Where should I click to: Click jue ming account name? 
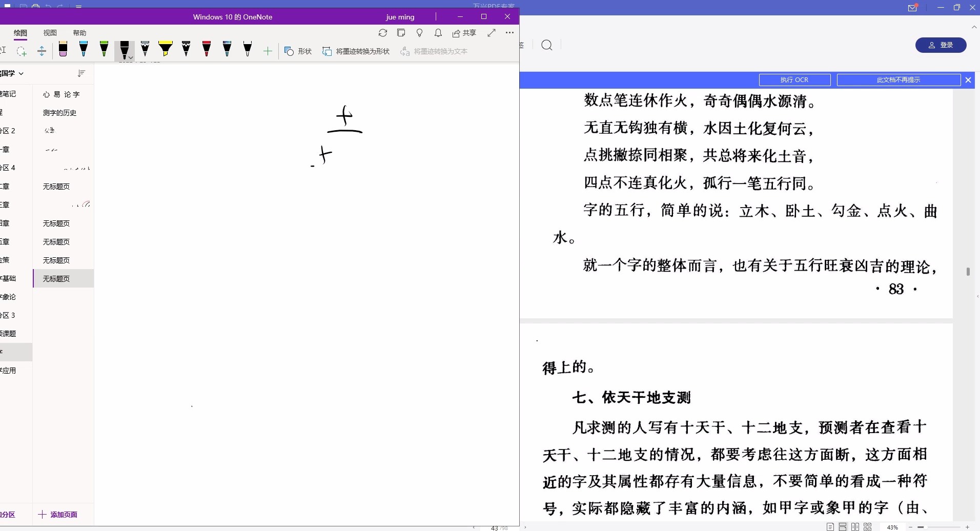click(400, 17)
